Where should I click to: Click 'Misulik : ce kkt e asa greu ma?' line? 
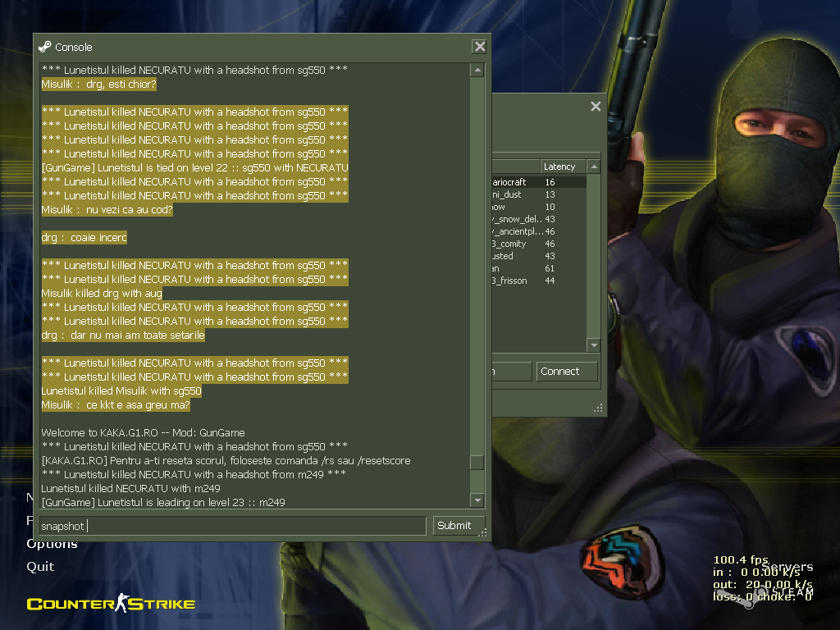point(116,404)
